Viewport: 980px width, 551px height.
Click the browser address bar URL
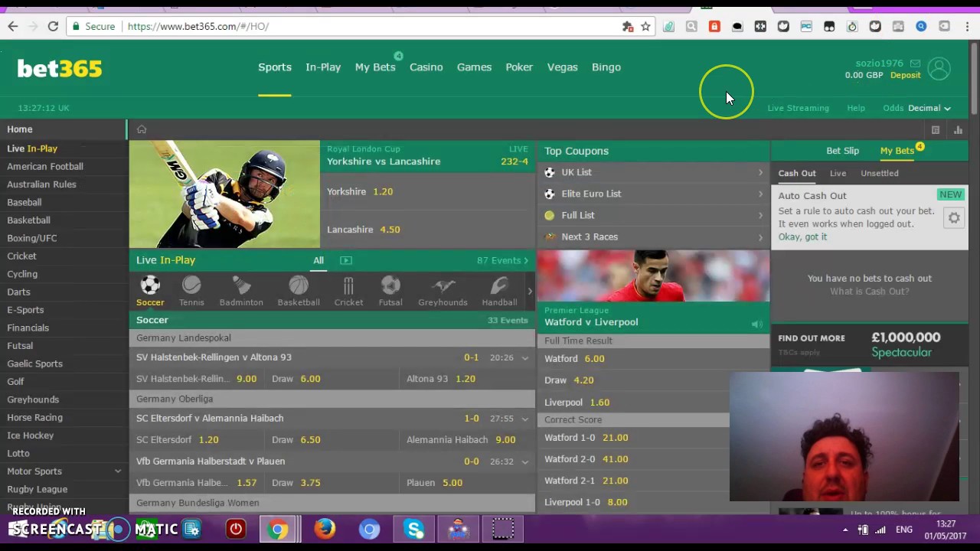(x=198, y=26)
